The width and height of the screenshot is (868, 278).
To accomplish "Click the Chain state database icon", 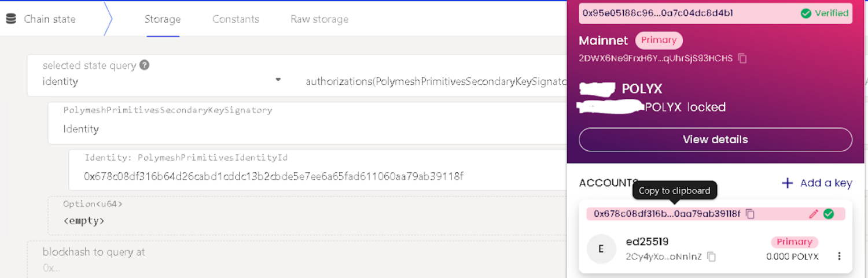I will coord(10,19).
